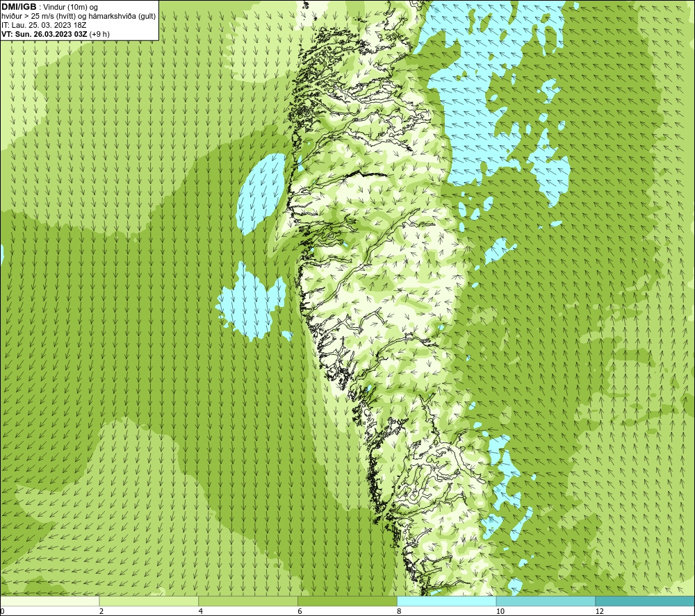
Task: Click the scale label "0"
Action: [2, 612]
